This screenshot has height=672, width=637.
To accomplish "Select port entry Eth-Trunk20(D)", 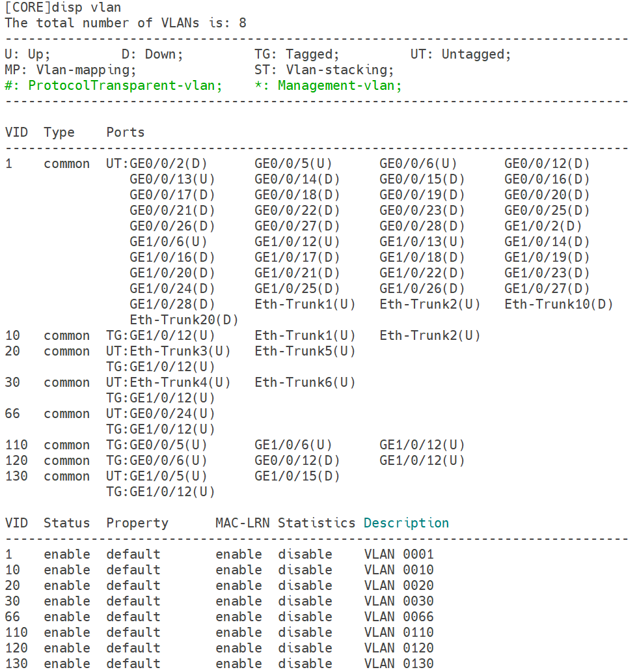I will [x=184, y=320].
